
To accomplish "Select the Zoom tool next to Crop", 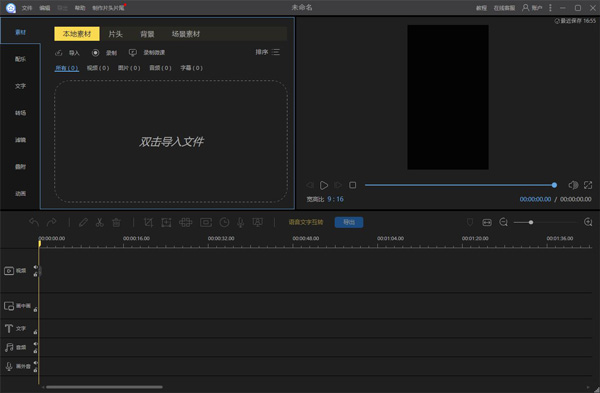I will [x=166, y=222].
